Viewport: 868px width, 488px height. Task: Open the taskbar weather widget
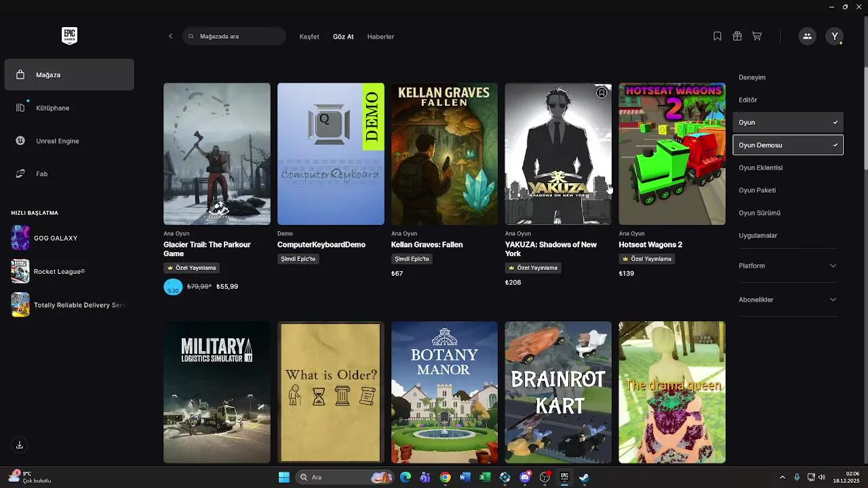[31, 477]
